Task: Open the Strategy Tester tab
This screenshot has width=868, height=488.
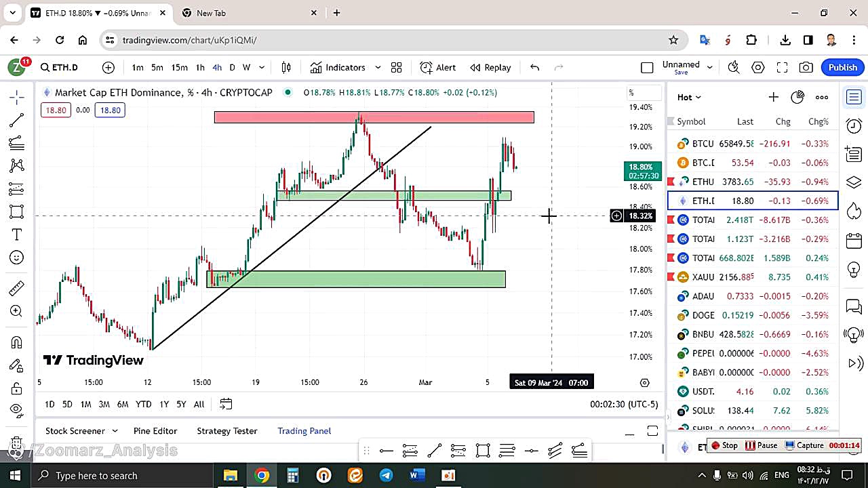Action: (x=227, y=431)
